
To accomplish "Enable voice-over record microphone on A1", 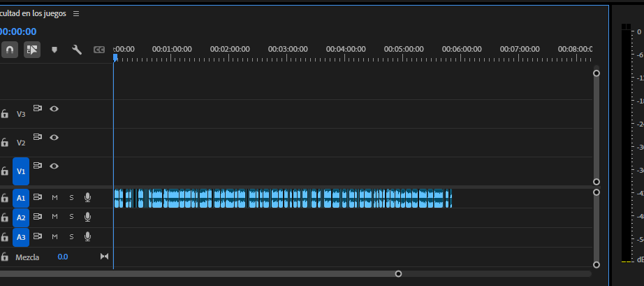I will click(87, 198).
